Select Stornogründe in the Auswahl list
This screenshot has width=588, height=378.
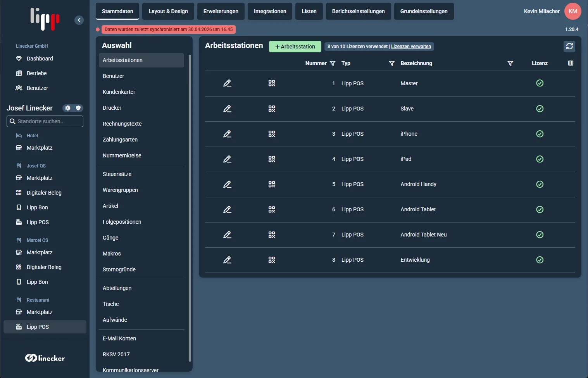pyautogui.click(x=141, y=269)
